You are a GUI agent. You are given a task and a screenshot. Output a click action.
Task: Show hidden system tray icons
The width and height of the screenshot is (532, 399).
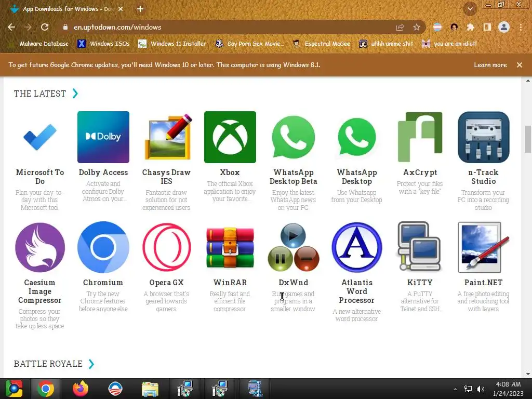point(455,389)
